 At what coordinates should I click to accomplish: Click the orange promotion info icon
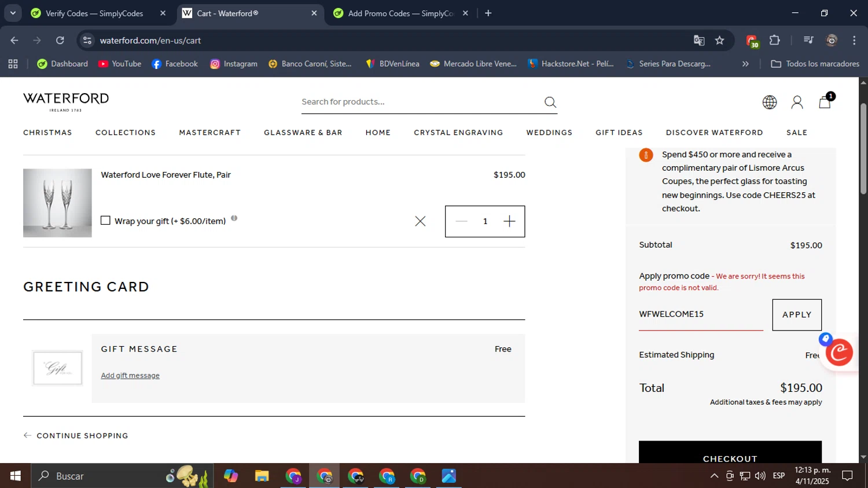pos(646,155)
